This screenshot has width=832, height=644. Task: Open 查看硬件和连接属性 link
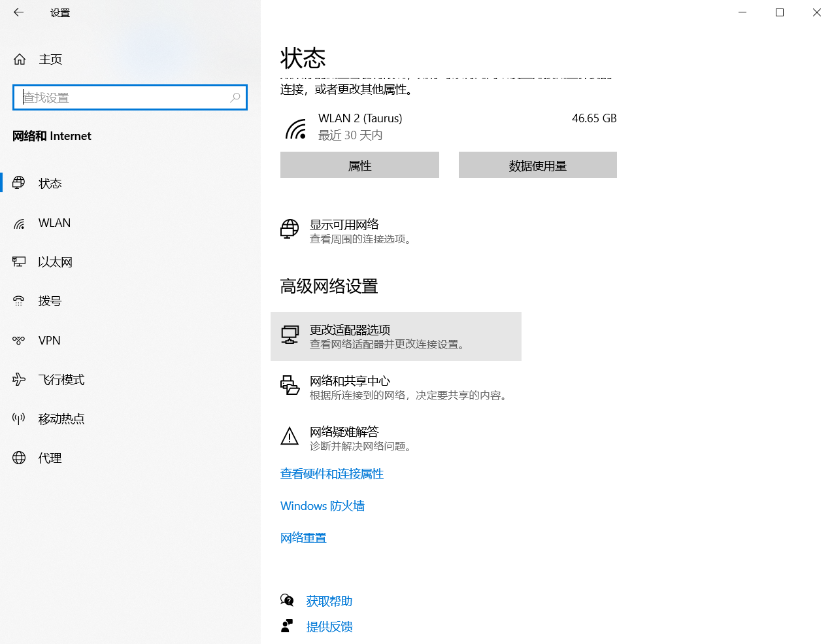click(332, 474)
